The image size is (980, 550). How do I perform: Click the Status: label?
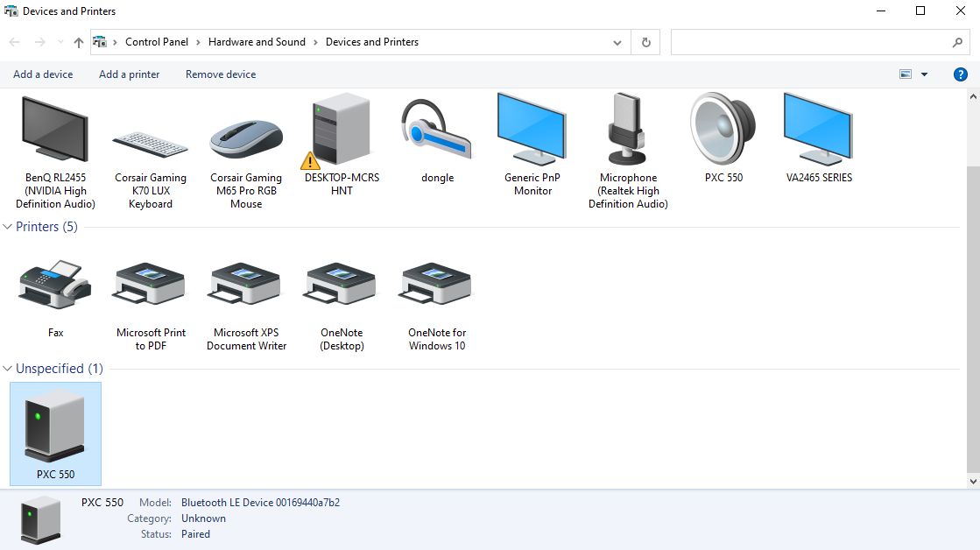point(156,534)
